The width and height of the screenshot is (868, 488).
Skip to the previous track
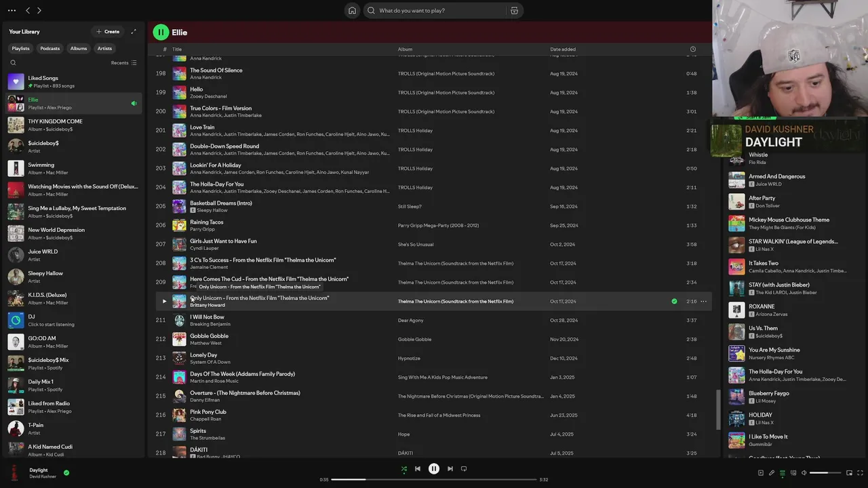tap(418, 468)
